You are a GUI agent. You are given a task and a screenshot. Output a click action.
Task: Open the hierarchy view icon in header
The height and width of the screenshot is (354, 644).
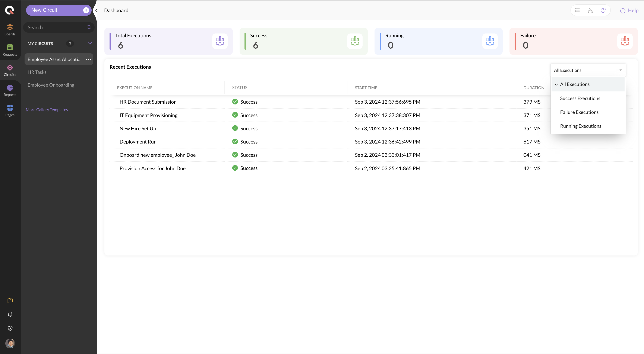pyautogui.click(x=590, y=10)
